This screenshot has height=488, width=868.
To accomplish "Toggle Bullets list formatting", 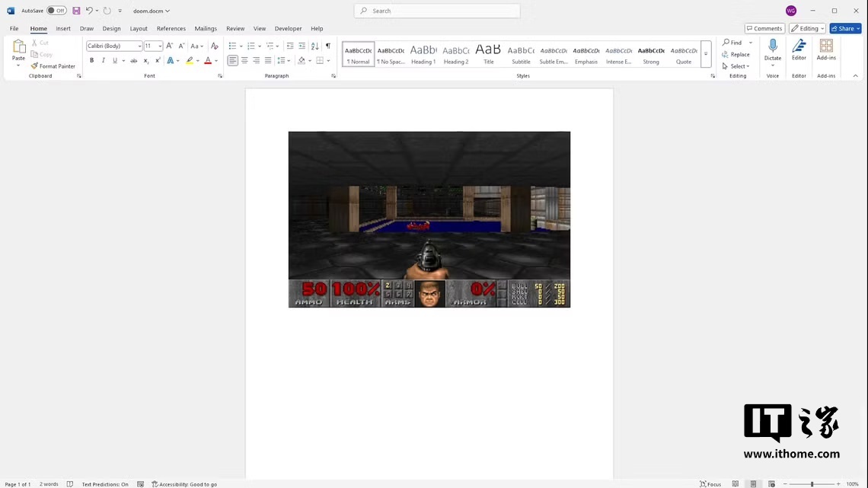I will (x=232, y=46).
